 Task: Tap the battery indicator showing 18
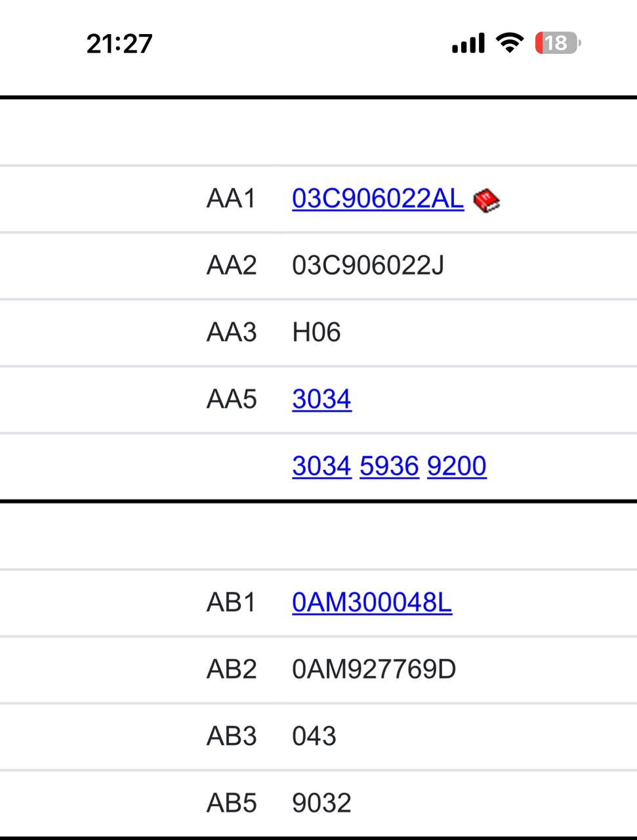558,43
